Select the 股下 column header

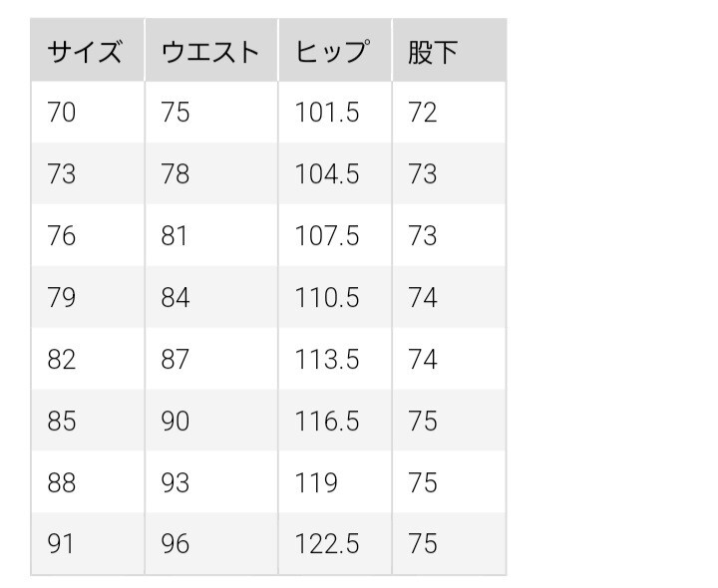[x=432, y=52]
